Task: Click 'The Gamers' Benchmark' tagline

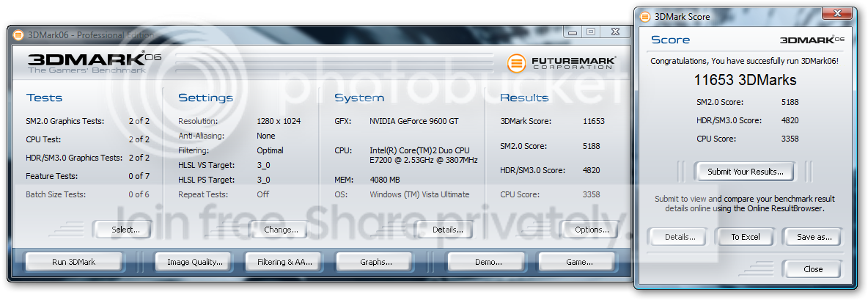Action: click(x=87, y=70)
